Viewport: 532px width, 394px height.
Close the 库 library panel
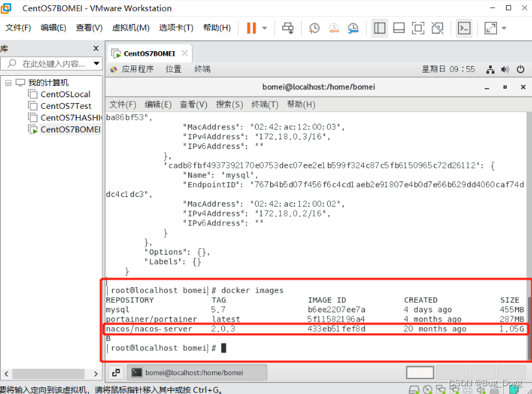pyautogui.click(x=96, y=49)
